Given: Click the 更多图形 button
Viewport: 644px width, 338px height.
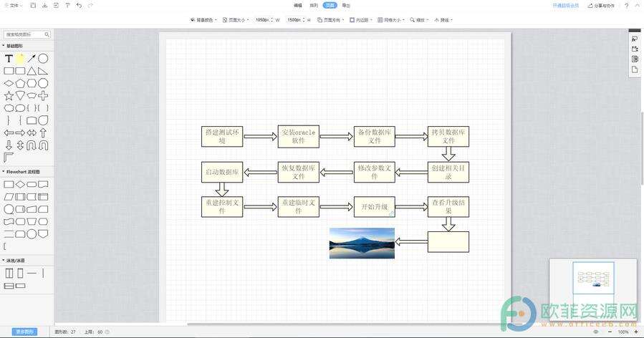Looking at the screenshot, I should tap(25, 332).
